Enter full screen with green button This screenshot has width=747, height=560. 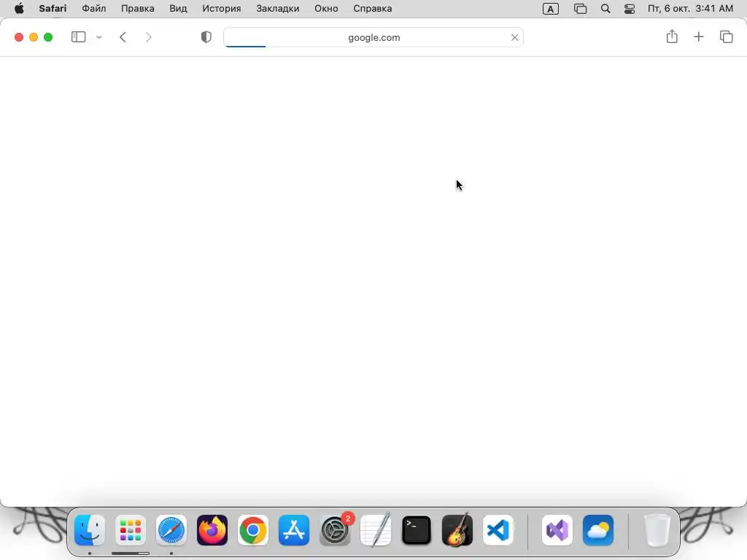coord(48,37)
